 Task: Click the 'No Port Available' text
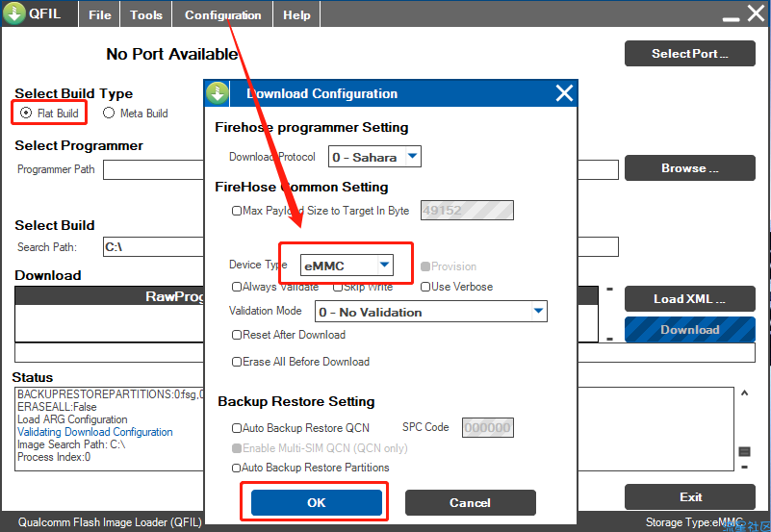point(172,54)
